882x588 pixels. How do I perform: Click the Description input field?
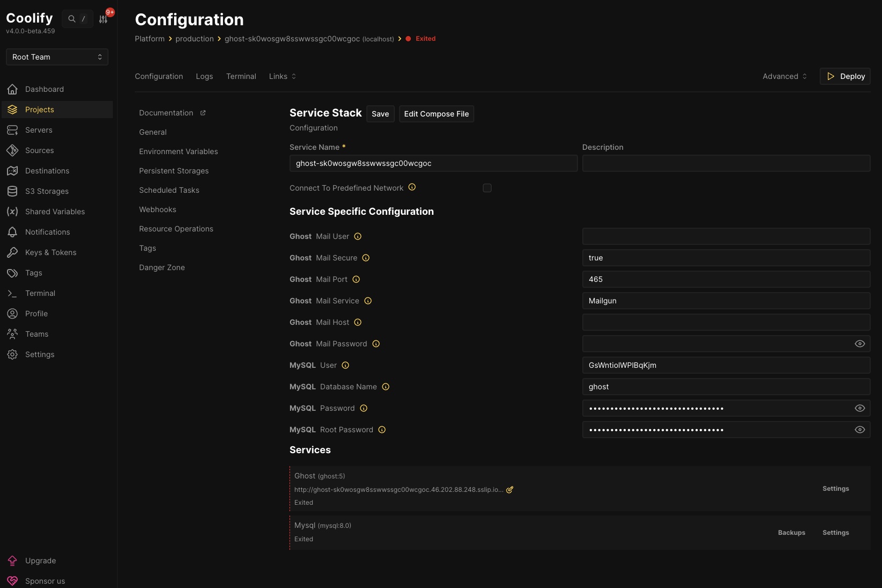coord(726,163)
